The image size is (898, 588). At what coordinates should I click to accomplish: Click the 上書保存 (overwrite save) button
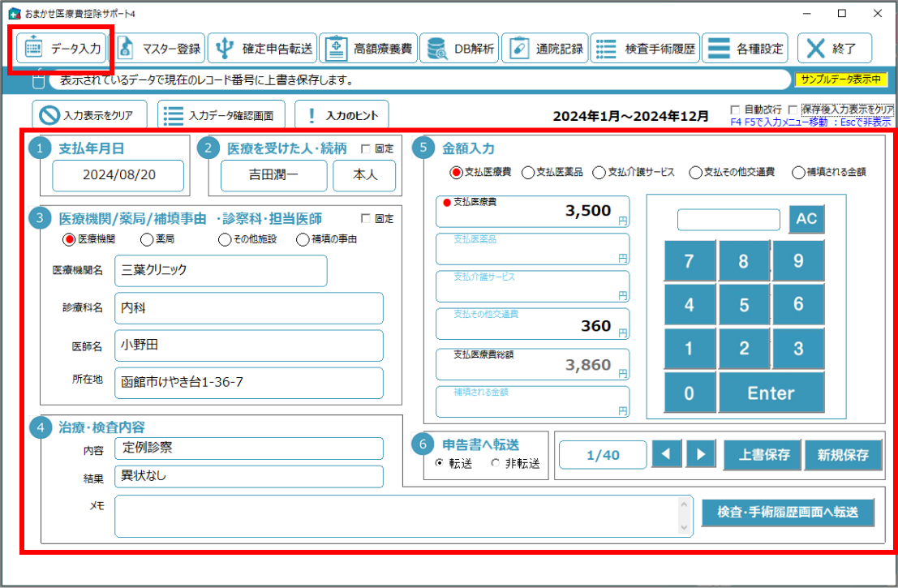(x=761, y=455)
